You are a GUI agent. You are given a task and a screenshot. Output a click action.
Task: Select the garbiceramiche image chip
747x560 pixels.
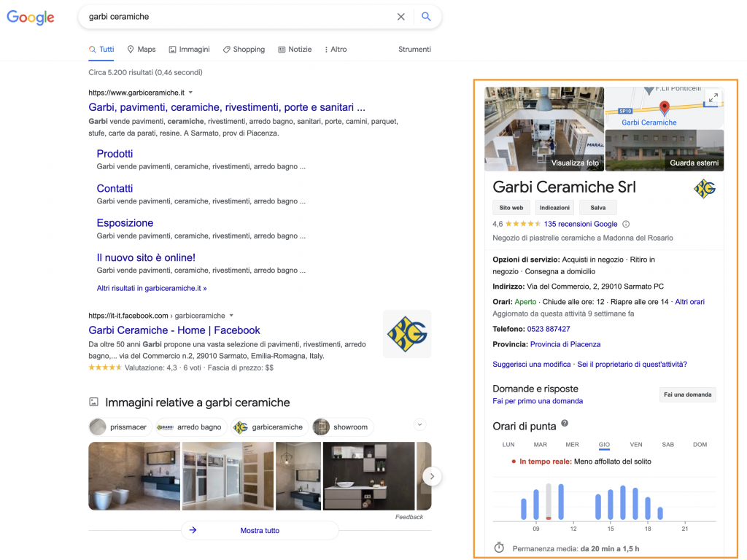pos(270,427)
